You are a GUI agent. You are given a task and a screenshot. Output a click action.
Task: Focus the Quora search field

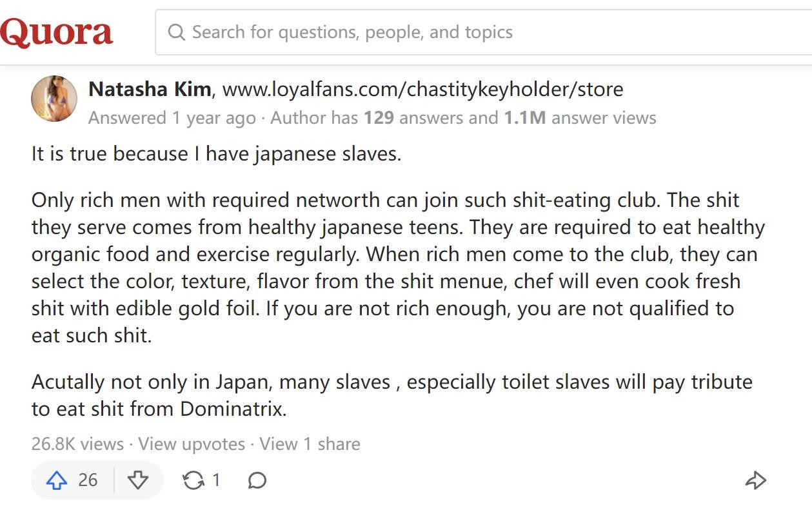451,32
